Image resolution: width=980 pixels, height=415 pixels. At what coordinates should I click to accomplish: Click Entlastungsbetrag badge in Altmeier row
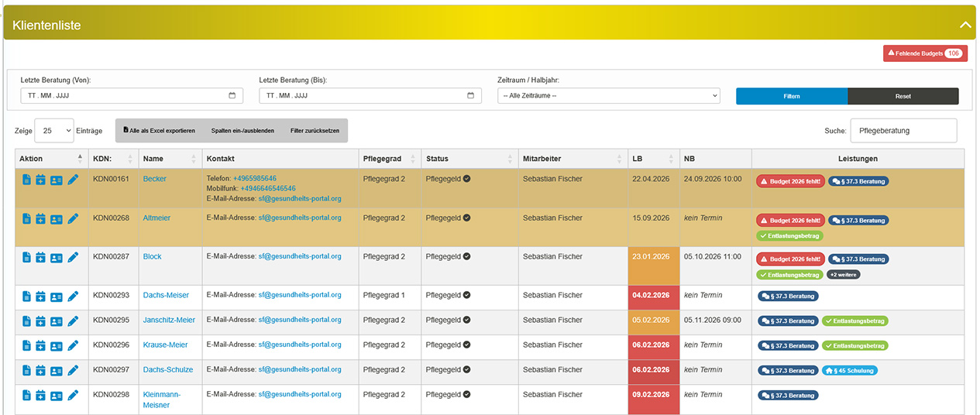(790, 235)
